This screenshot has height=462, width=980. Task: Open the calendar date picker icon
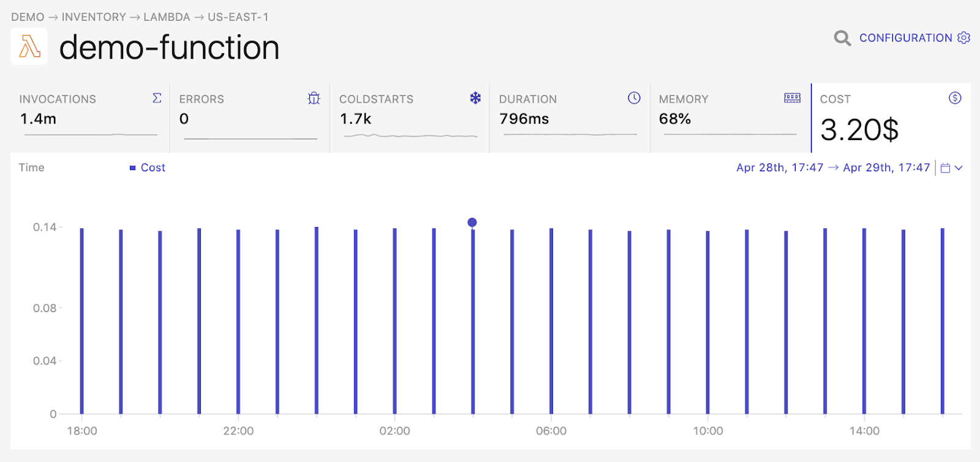945,168
